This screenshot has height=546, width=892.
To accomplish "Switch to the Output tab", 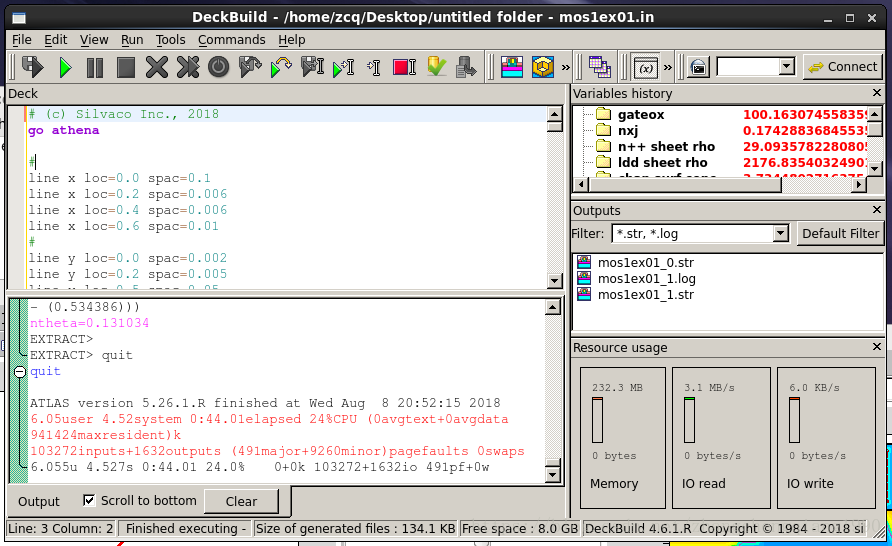I will 39,501.
